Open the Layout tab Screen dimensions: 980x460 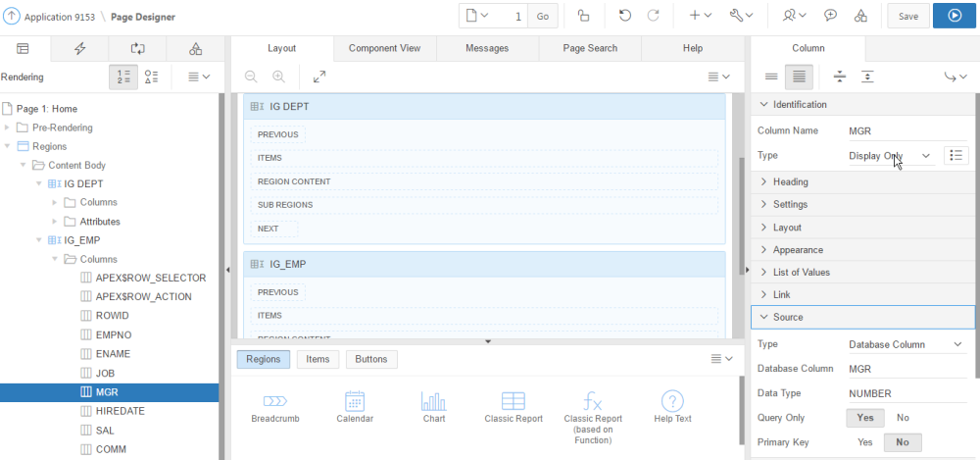coord(282,48)
